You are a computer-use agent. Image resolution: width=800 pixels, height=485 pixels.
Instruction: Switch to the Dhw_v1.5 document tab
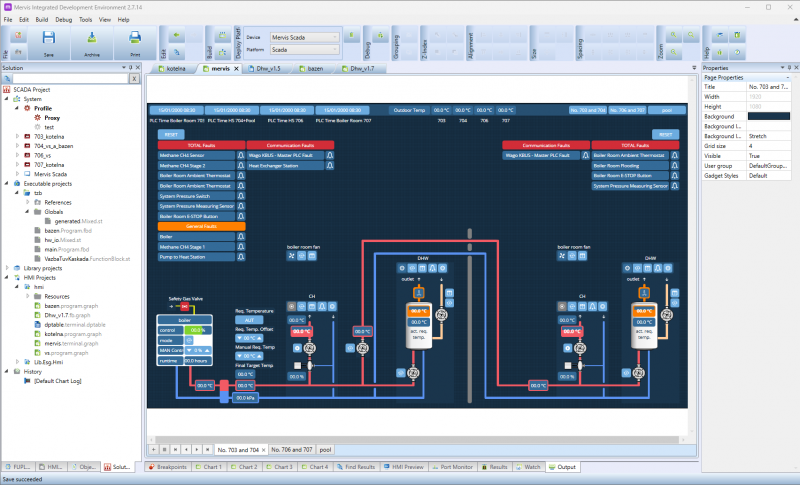click(268, 68)
